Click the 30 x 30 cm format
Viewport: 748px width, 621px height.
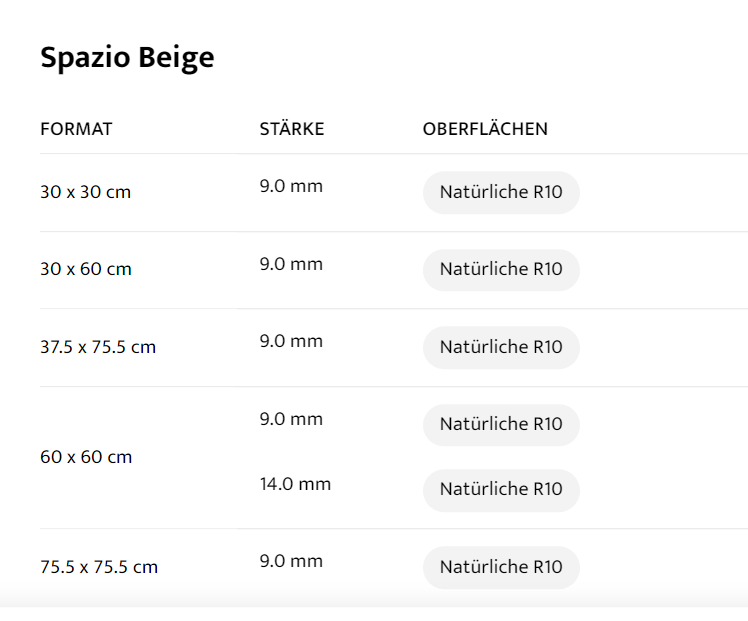tap(86, 192)
